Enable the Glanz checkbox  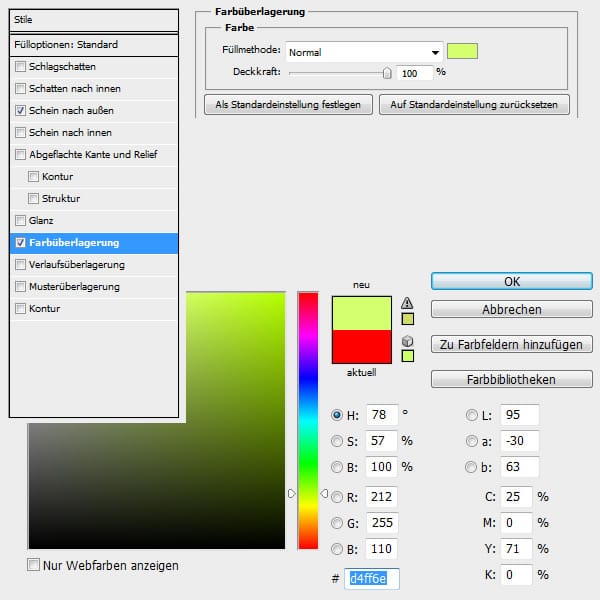pos(20,220)
